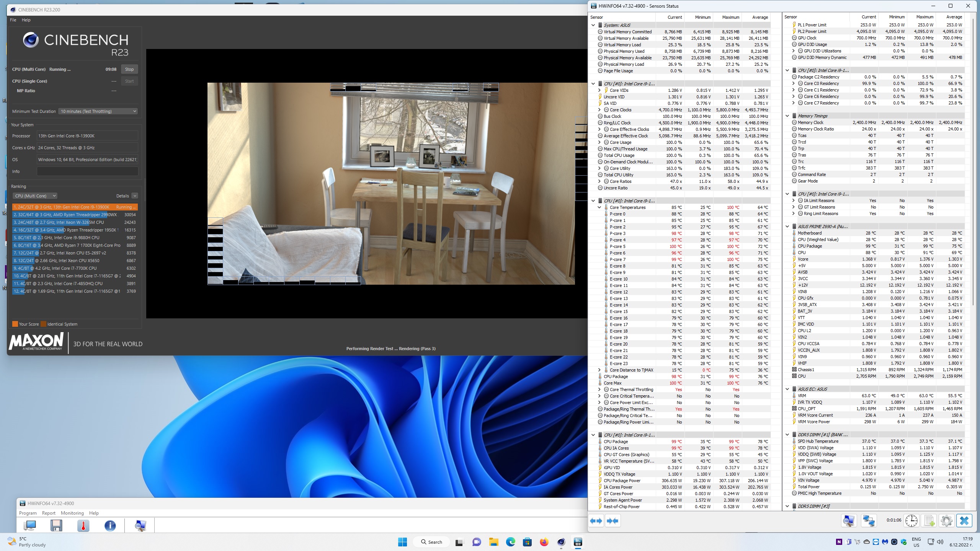Click the floppy disk Save Report icon
The height and width of the screenshot is (551, 980).
click(56, 526)
